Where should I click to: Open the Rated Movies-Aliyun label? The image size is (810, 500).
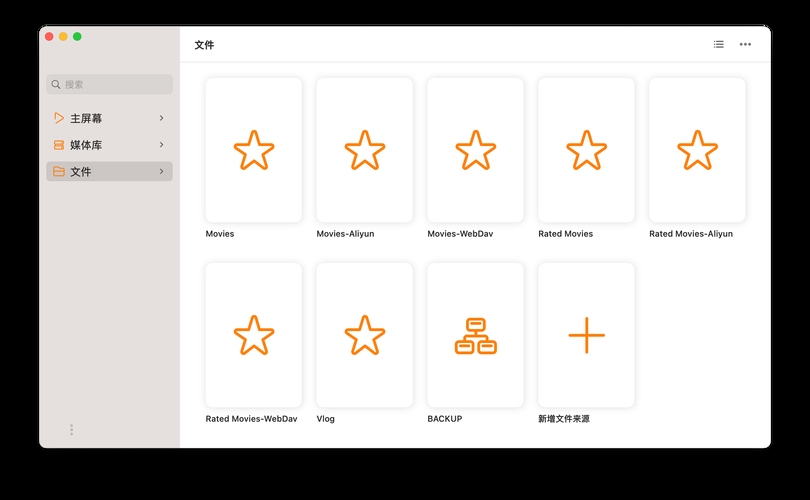click(x=691, y=233)
